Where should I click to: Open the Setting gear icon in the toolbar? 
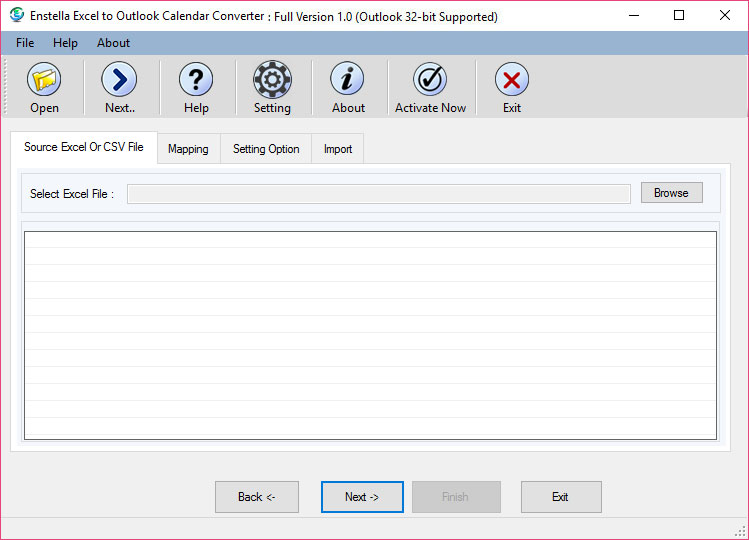click(271, 80)
